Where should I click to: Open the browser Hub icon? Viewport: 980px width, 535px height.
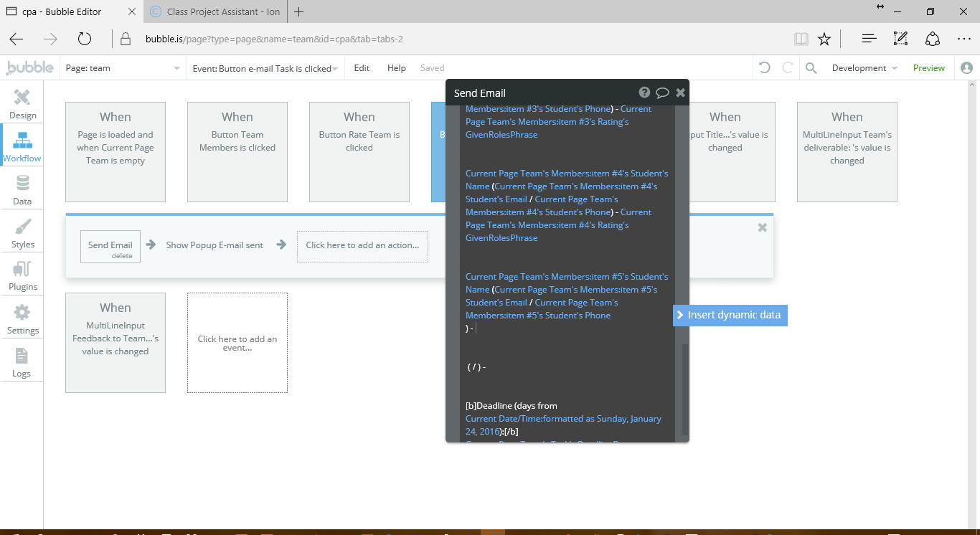click(870, 39)
